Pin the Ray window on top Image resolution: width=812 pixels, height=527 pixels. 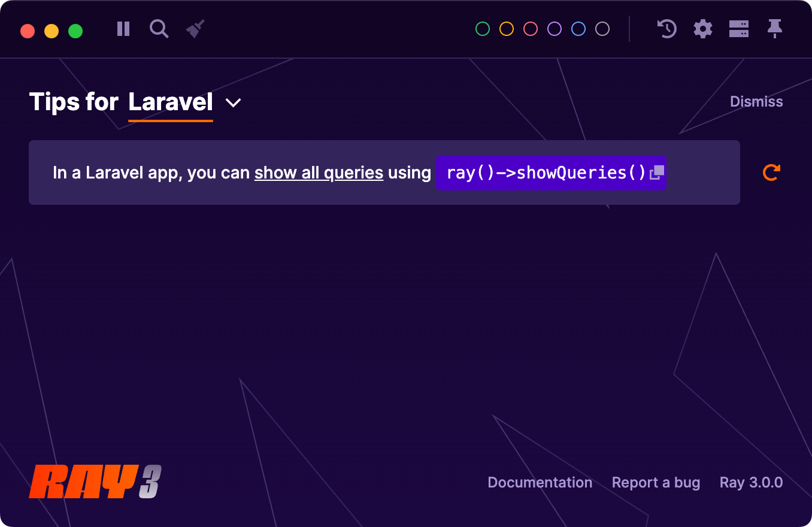[774, 29]
